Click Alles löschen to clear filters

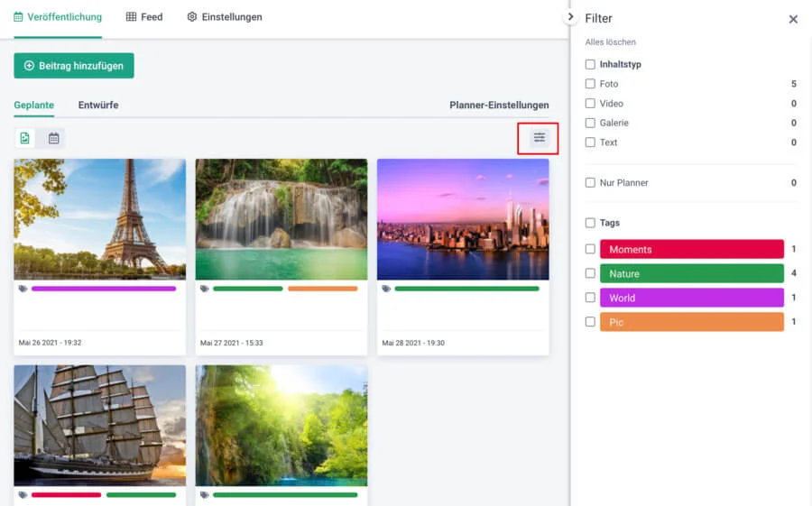(611, 42)
